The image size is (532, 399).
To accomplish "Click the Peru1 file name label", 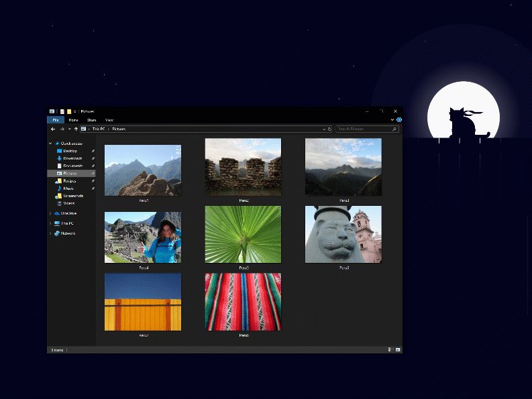I will 144,201.
